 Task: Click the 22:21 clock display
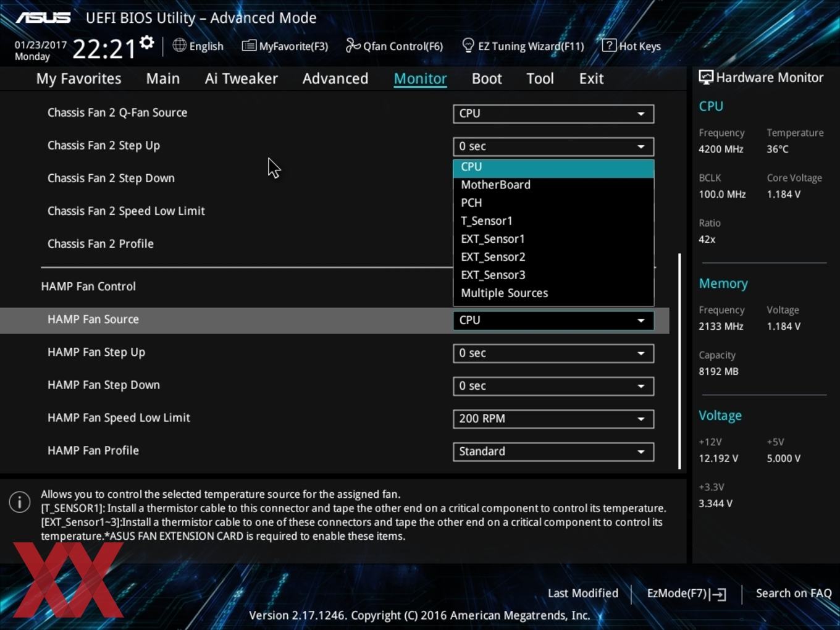(x=104, y=48)
